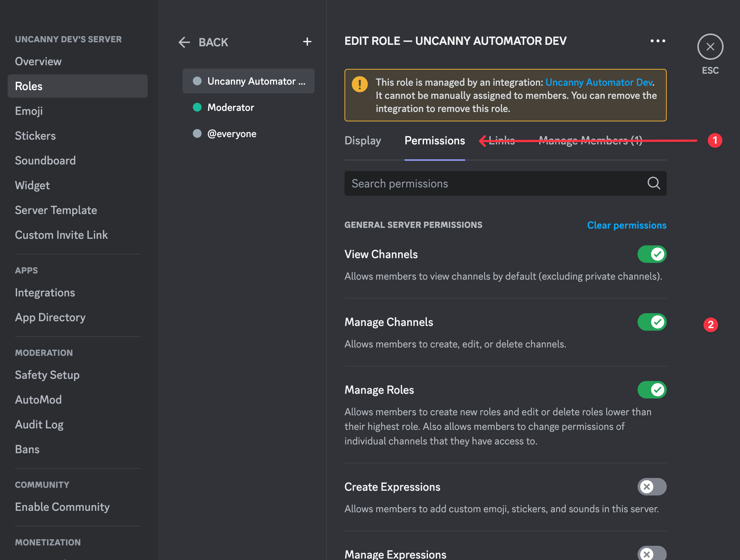740x560 pixels.
Task: Click the Clear permissions link
Action: pos(626,225)
